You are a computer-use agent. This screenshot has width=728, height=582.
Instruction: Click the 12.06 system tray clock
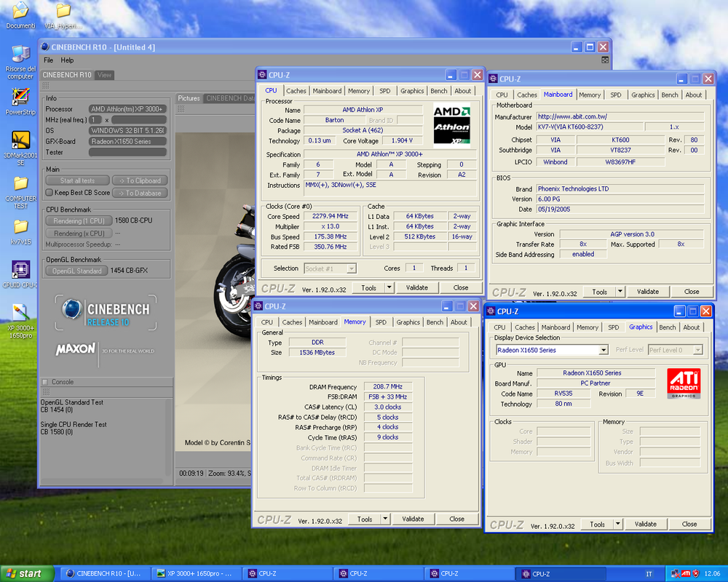pos(712,574)
